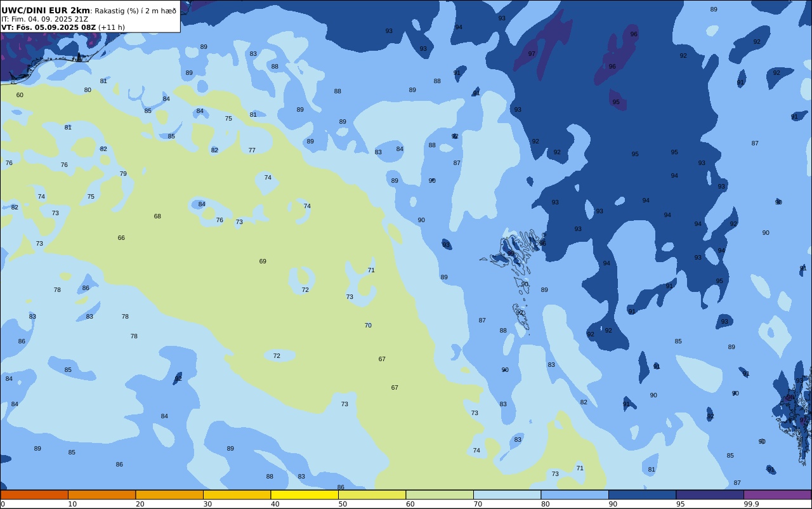
Task: Click the 0–10 dark orange legend swatch
Action: (34, 494)
